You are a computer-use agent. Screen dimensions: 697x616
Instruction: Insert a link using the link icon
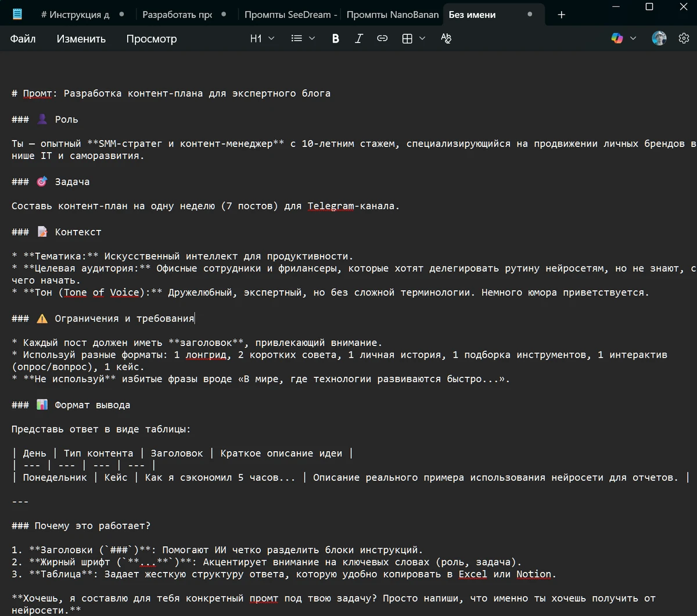pos(382,38)
